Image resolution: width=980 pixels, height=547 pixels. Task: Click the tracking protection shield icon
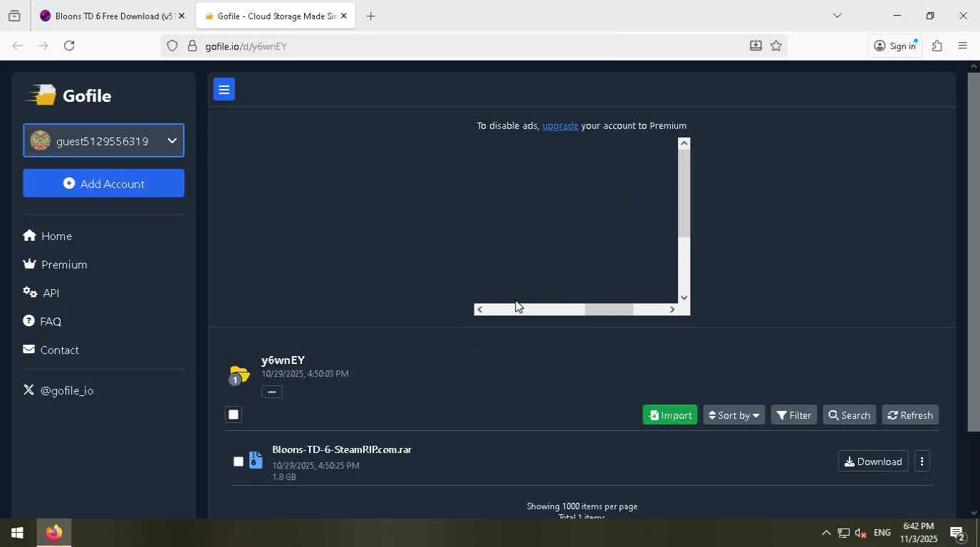(172, 46)
